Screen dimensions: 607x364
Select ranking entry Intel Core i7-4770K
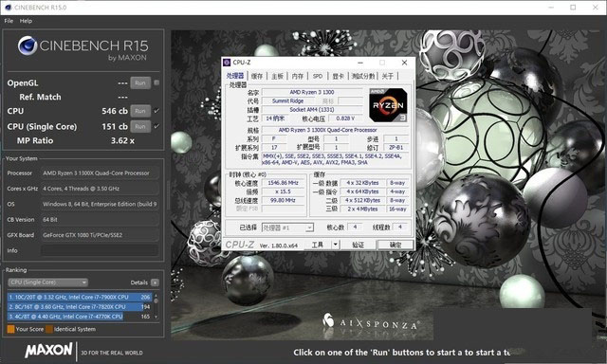point(80,317)
